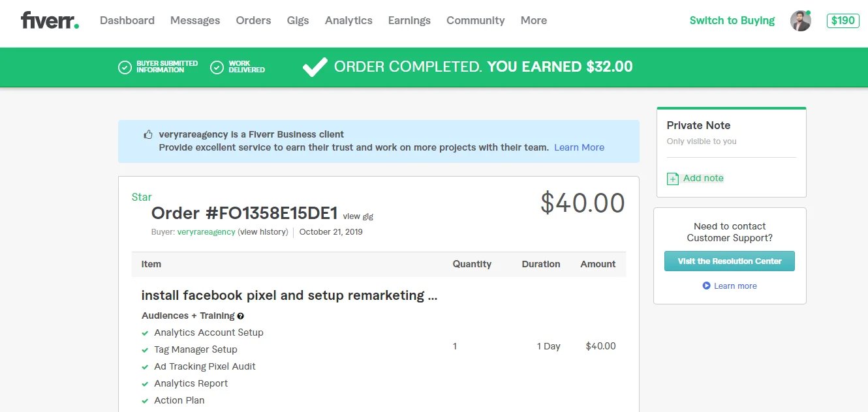This screenshot has width=868, height=412.
Task: Click the Buyer Submitted Information check icon
Action: [x=125, y=67]
